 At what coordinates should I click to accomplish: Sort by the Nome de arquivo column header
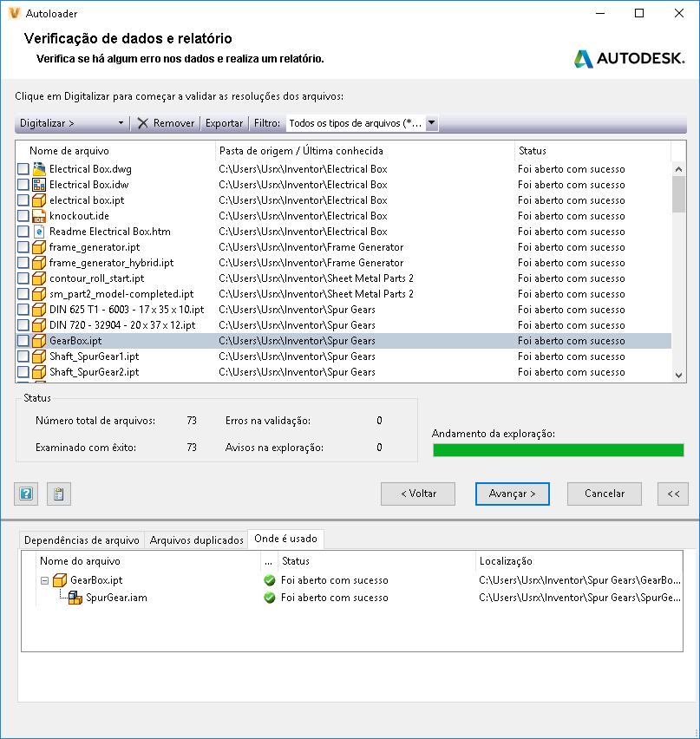(115, 151)
